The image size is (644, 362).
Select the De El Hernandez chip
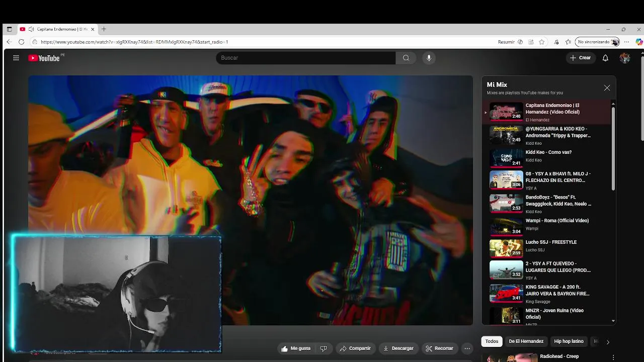coord(526,341)
